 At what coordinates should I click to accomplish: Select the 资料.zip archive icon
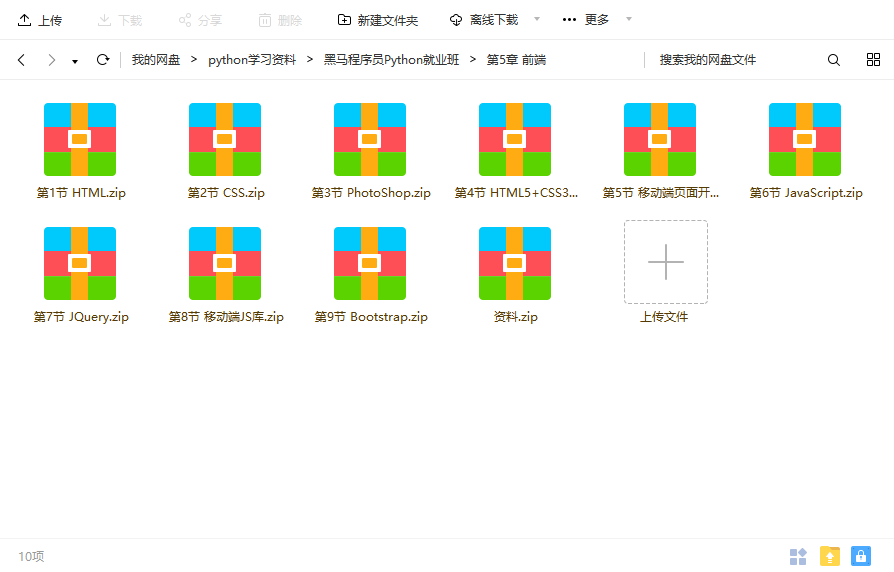(515, 263)
